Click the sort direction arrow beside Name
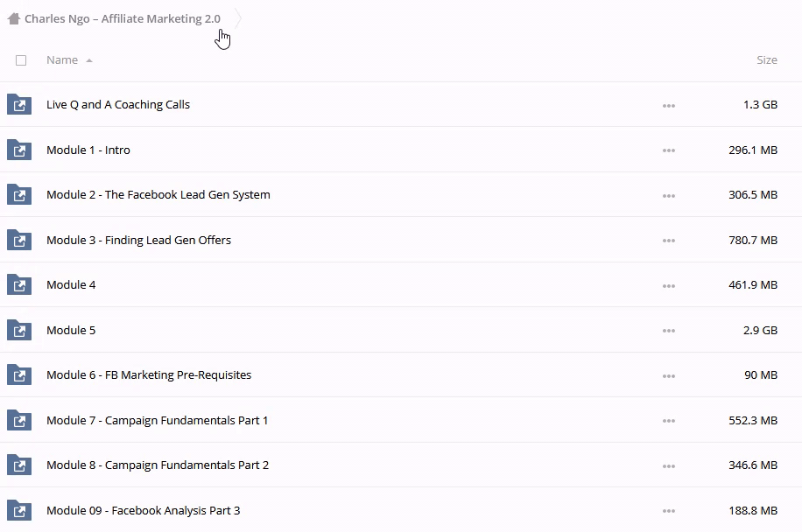 tap(89, 61)
